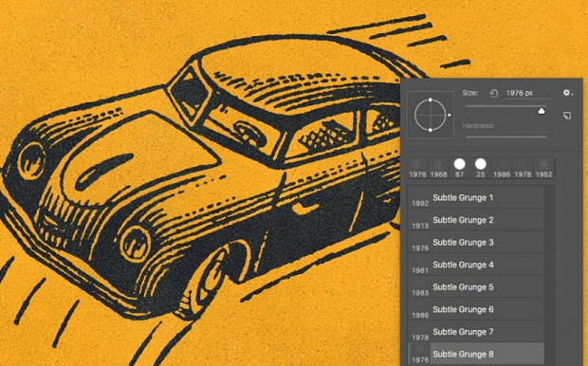Choose Subtle Grunge 6 in the list
Viewport: 588px width, 366px height.
[x=476, y=309]
